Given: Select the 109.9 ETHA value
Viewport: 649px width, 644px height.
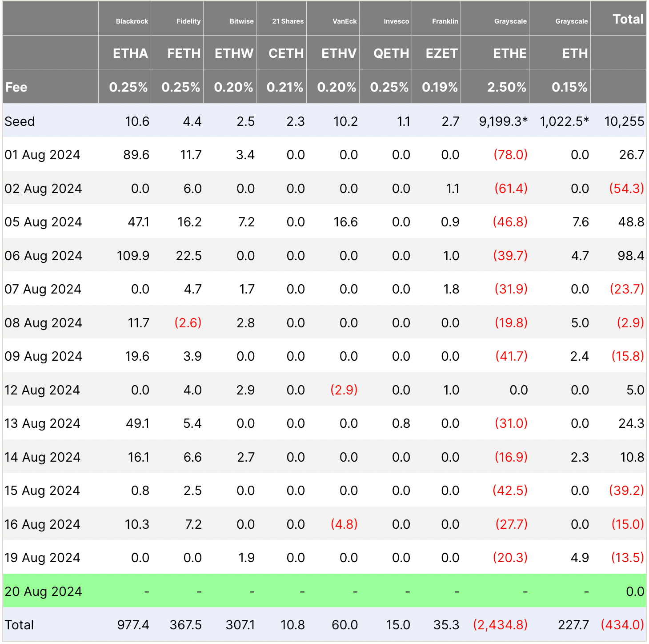Looking at the screenshot, I should click(133, 256).
